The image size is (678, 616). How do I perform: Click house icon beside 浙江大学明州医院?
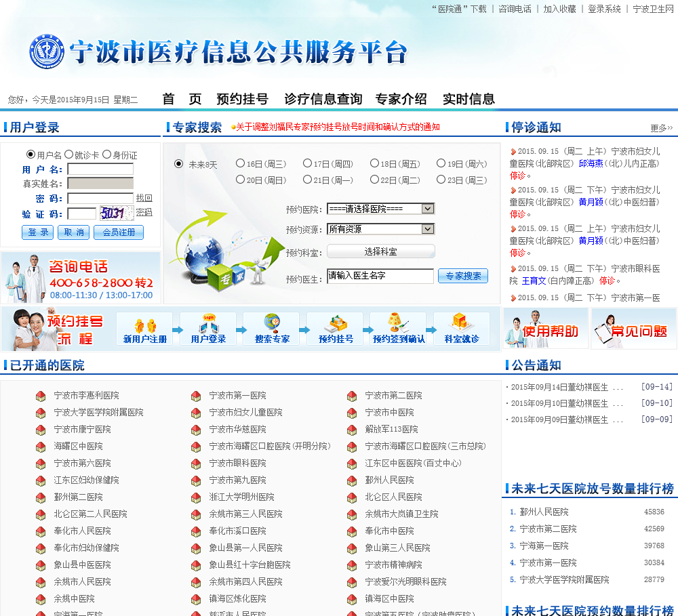point(196,497)
